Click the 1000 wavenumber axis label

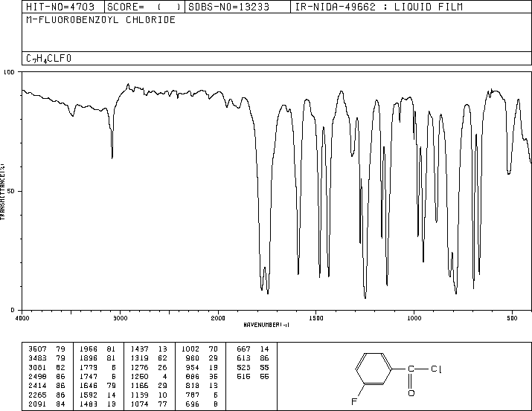click(x=414, y=318)
